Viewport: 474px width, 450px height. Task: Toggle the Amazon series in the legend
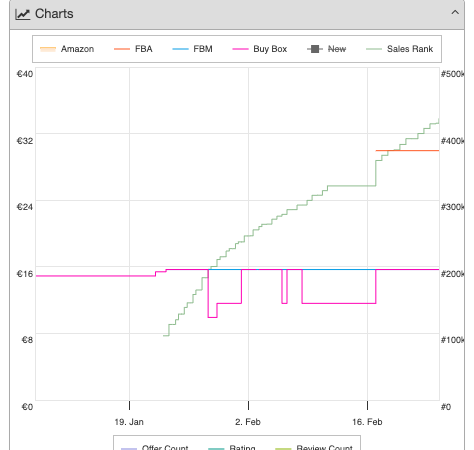click(x=67, y=49)
